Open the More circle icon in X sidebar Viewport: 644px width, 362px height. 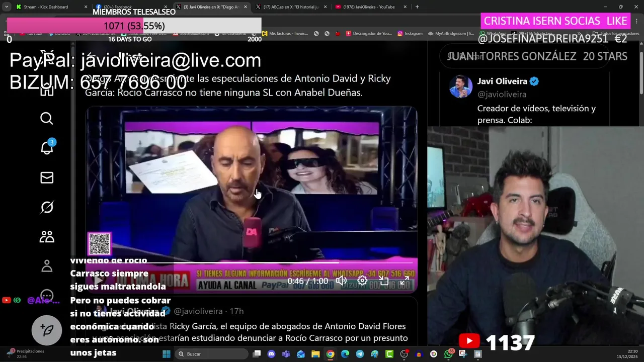[x=47, y=296]
